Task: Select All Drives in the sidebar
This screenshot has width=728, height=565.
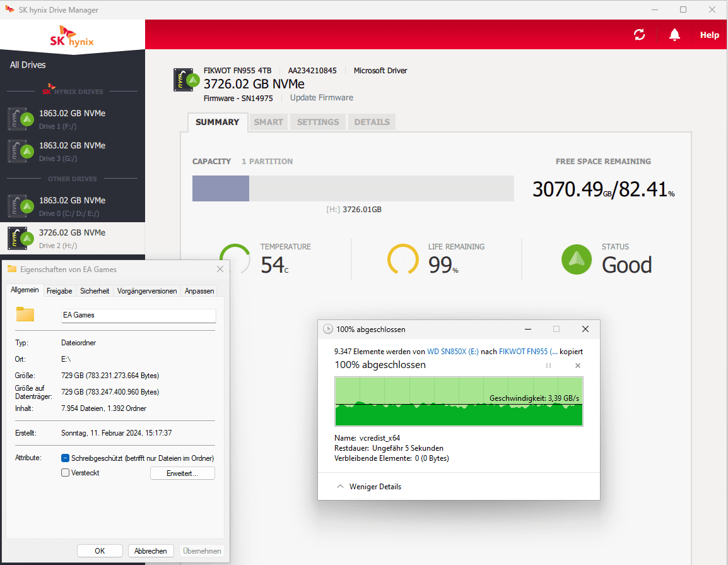Action: point(28,64)
